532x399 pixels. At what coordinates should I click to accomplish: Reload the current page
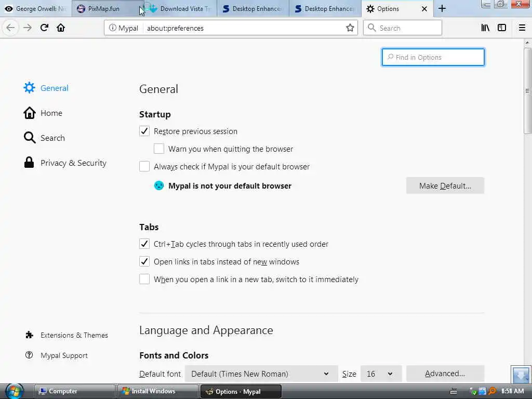45,28
